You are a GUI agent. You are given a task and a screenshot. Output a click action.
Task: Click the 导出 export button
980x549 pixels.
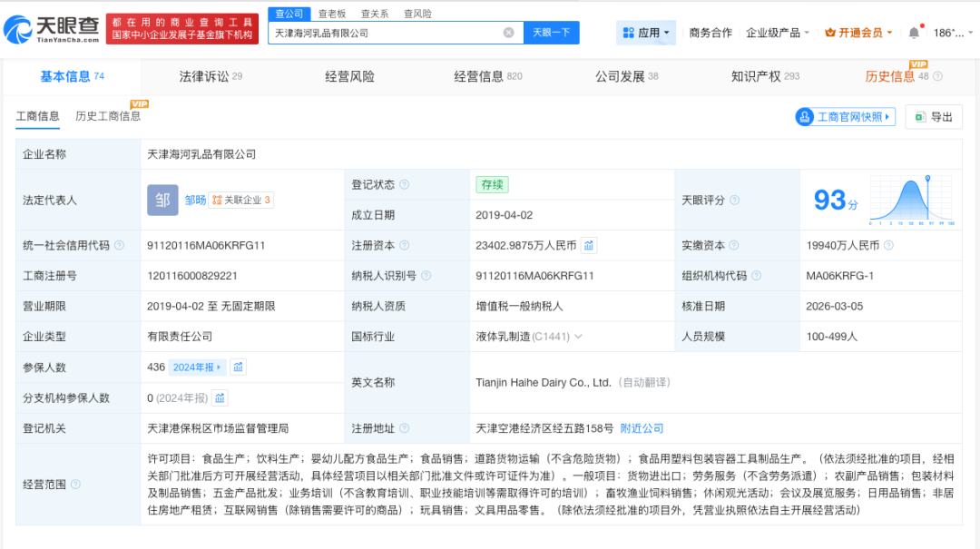(934, 117)
